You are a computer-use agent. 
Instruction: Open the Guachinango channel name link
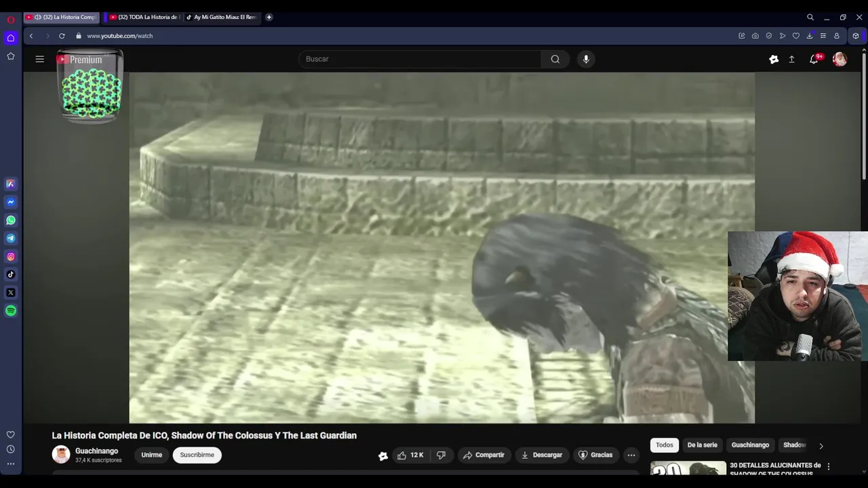[96, 451]
